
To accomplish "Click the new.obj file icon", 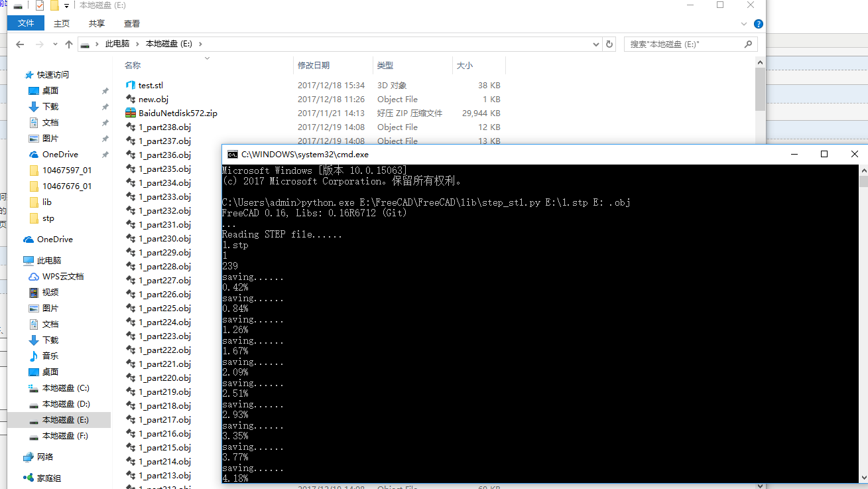I will [131, 99].
